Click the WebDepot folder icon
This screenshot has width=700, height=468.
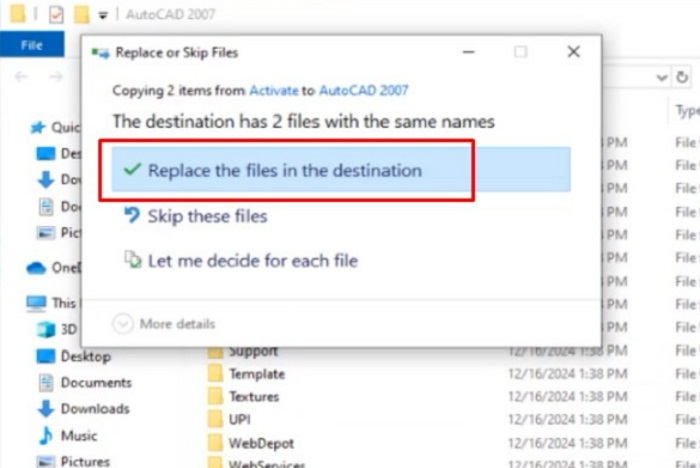tap(216, 443)
